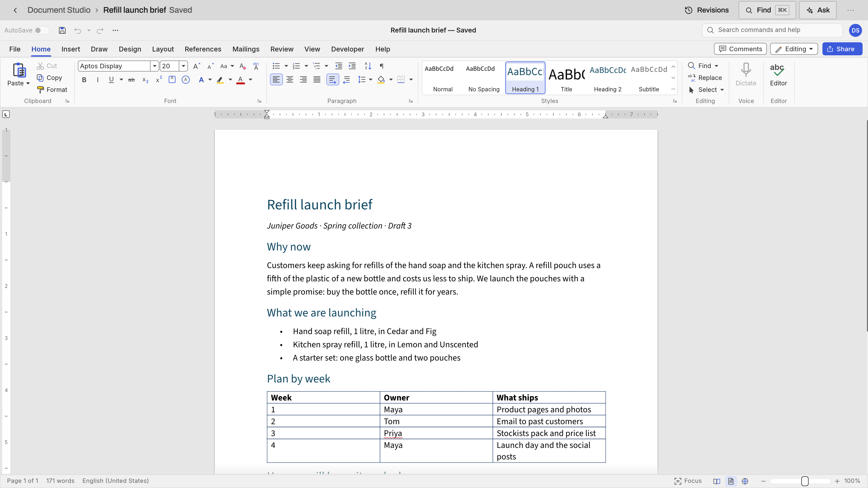Open the Insert ribbon tab

point(71,49)
